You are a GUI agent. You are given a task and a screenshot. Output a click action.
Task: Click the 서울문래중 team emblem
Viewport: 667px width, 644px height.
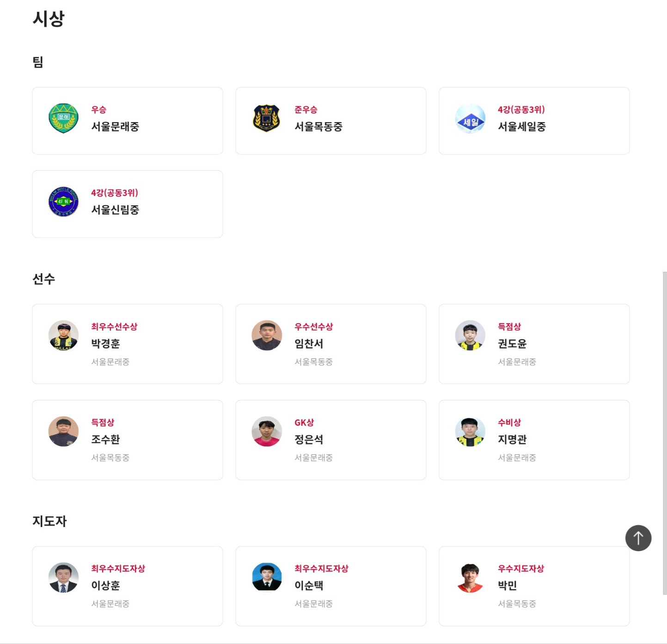click(x=63, y=118)
